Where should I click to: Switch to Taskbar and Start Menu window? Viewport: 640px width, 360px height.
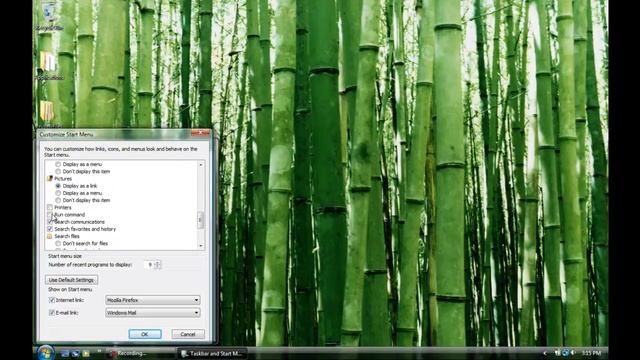tap(212, 353)
